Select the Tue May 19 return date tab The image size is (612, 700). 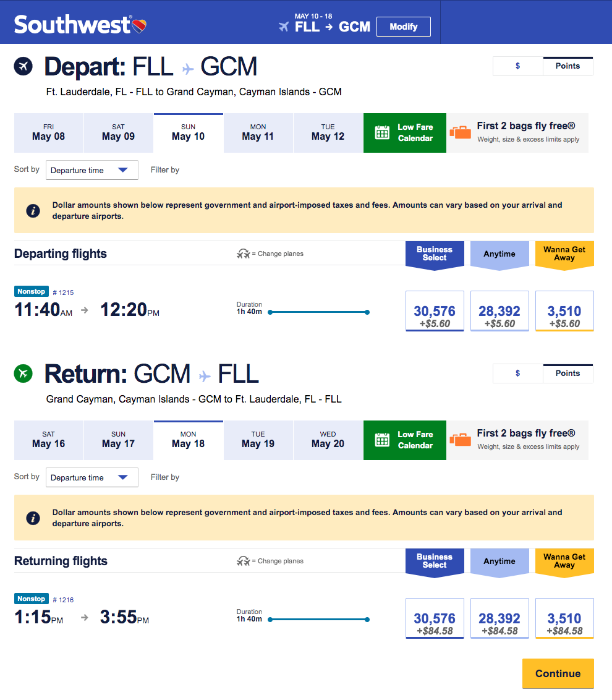coord(258,440)
